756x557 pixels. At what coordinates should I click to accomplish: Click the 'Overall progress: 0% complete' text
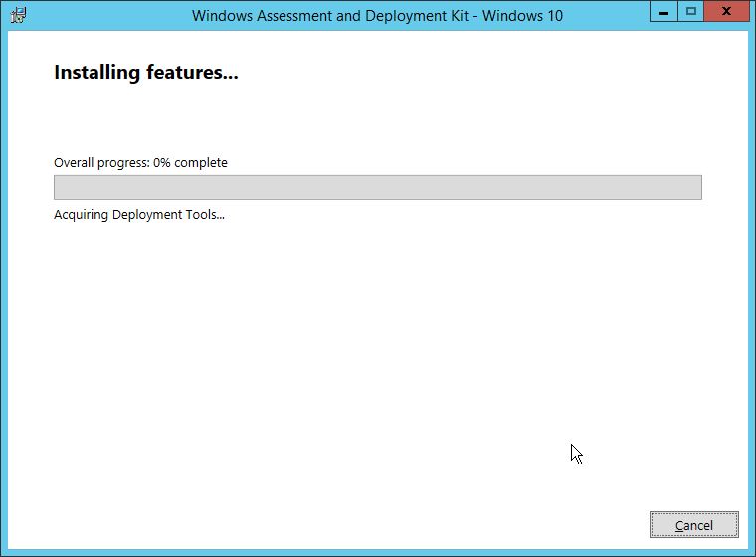pos(140,163)
